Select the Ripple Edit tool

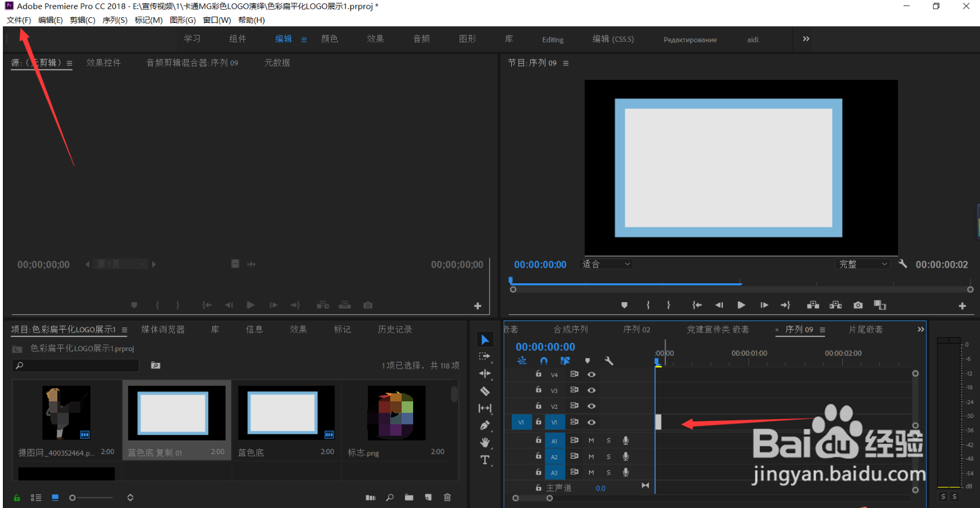click(x=485, y=373)
